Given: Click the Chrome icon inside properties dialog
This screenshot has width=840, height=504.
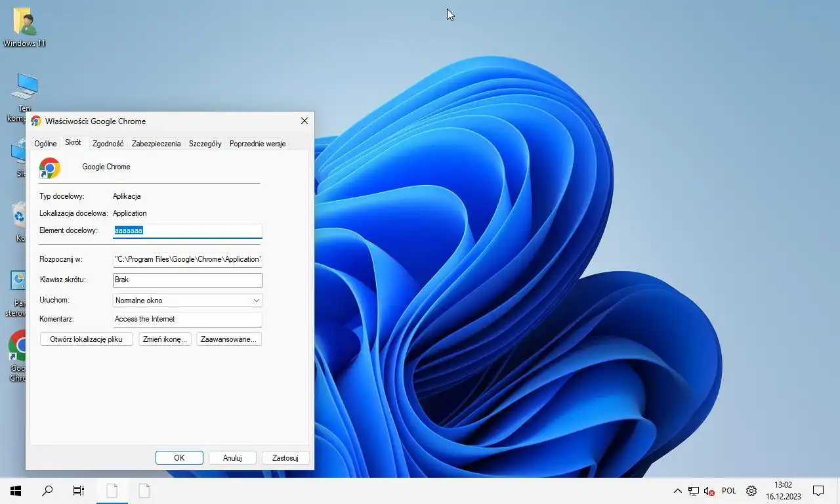Looking at the screenshot, I should [50, 168].
